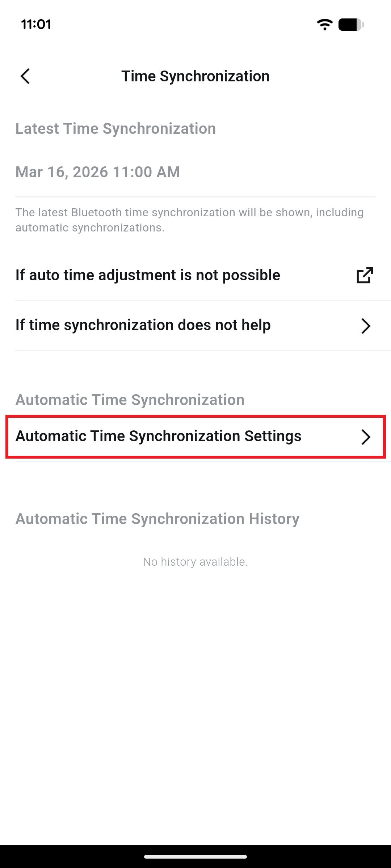Click the 11:01 status bar clock

[36, 25]
